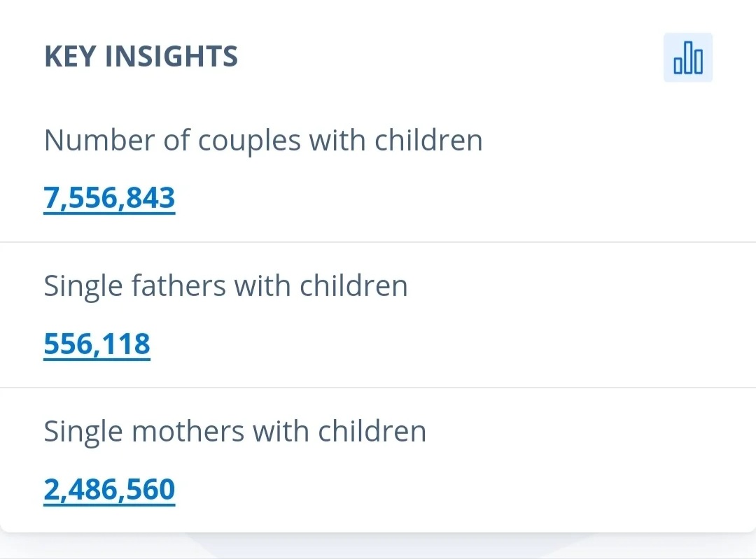This screenshot has height=559, width=756.
Task: Click the word couples in the first label
Action: [x=249, y=142]
